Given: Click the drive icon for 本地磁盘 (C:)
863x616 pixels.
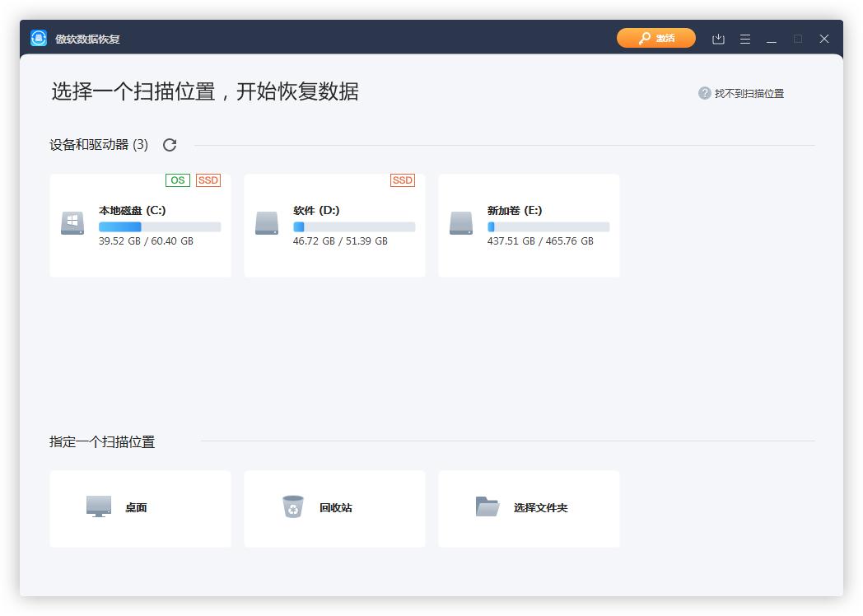Looking at the screenshot, I should click(x=72, y=222).
